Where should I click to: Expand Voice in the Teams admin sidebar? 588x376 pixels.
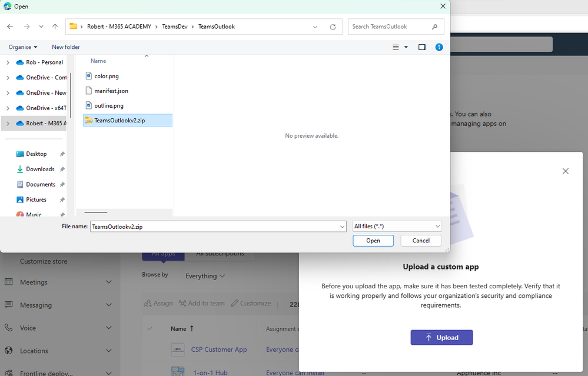tap(109, 328)
